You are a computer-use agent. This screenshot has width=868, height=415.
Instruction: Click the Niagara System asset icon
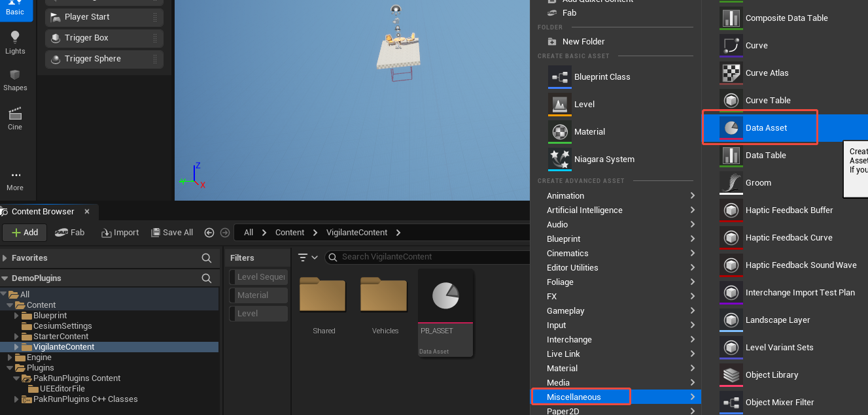(560, 159)
